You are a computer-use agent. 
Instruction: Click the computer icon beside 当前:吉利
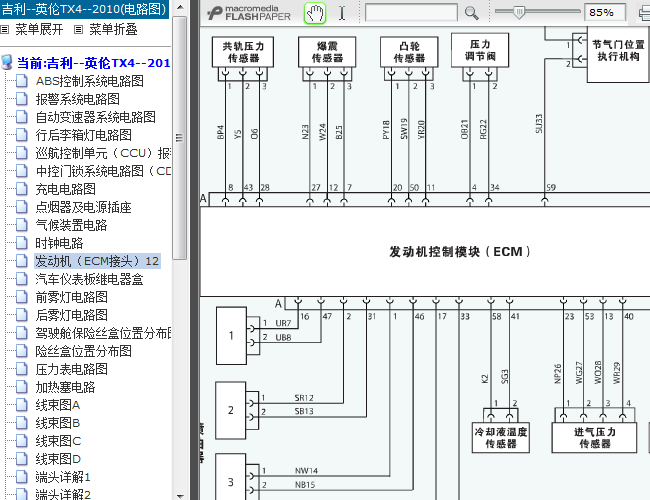coord(7,62)
